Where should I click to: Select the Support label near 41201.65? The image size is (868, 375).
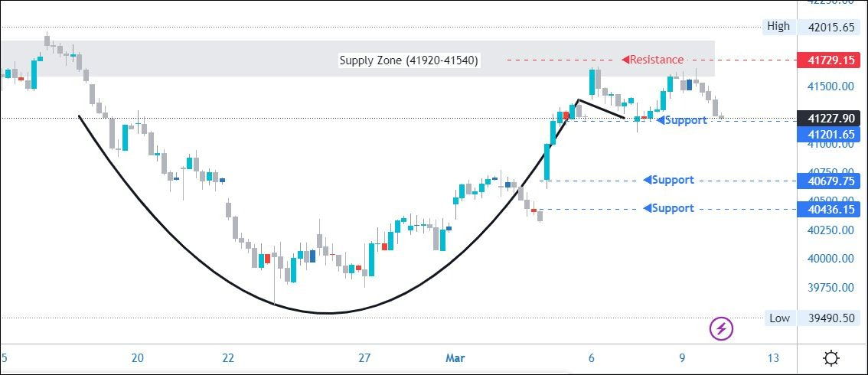[x=683, y=120]
